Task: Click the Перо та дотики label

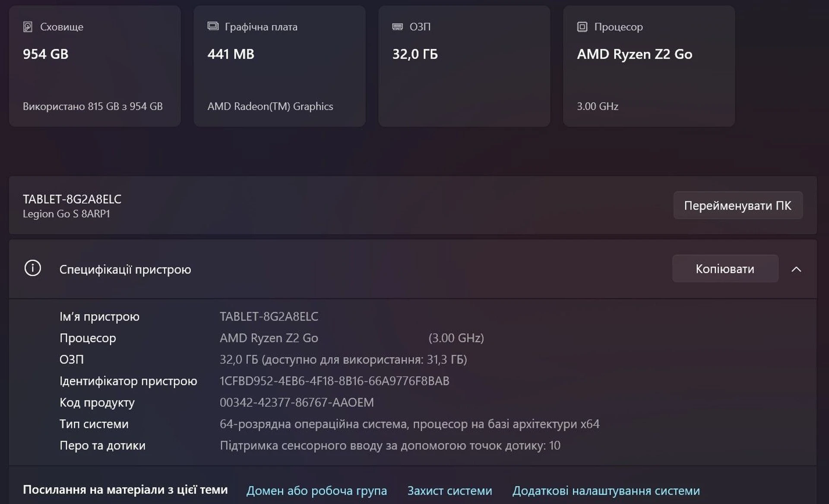Action: click(102, 445)
